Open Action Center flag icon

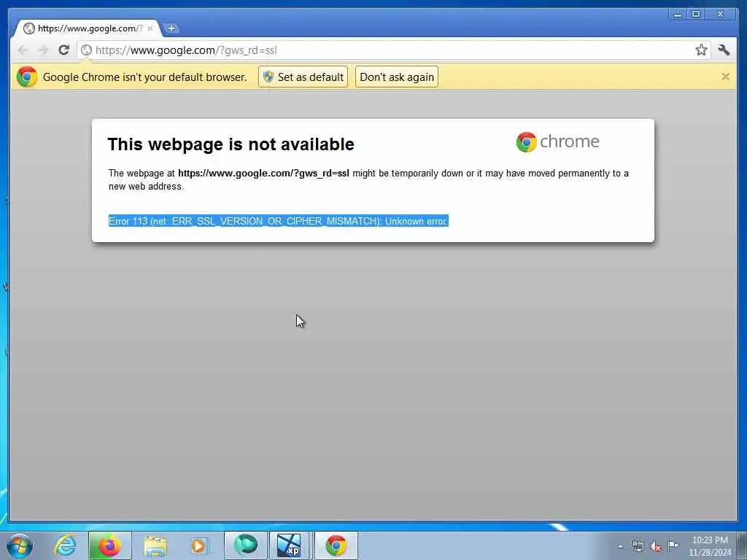(x=673, y=545)
